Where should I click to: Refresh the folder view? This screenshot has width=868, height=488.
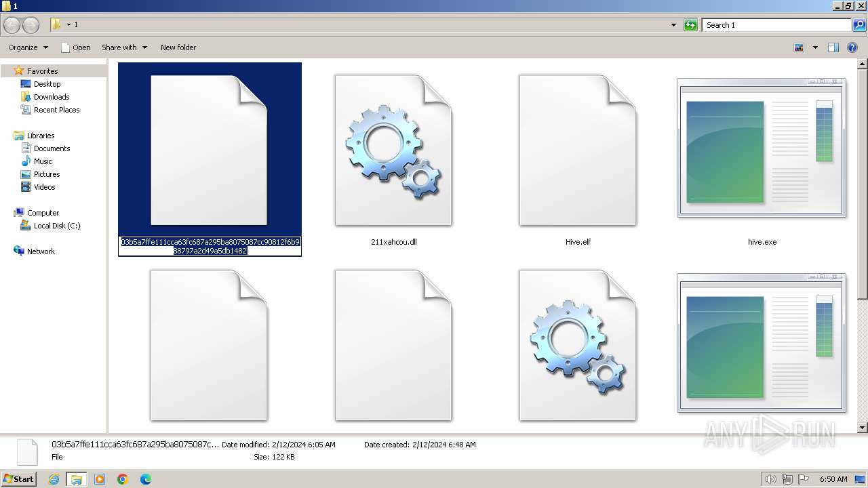(690, 25)
